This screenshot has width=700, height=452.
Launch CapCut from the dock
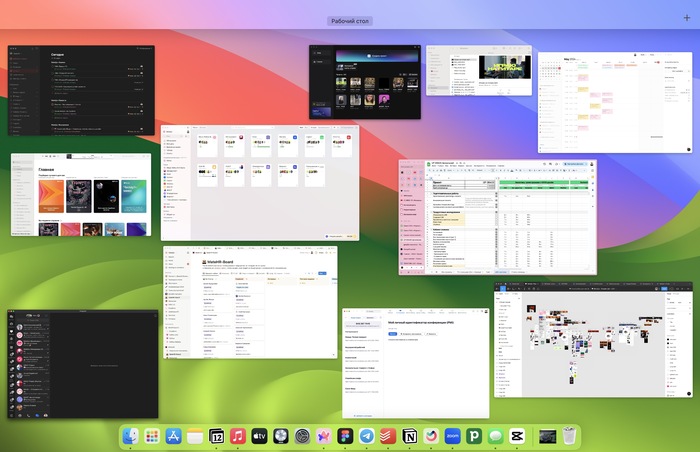point(516,436)
